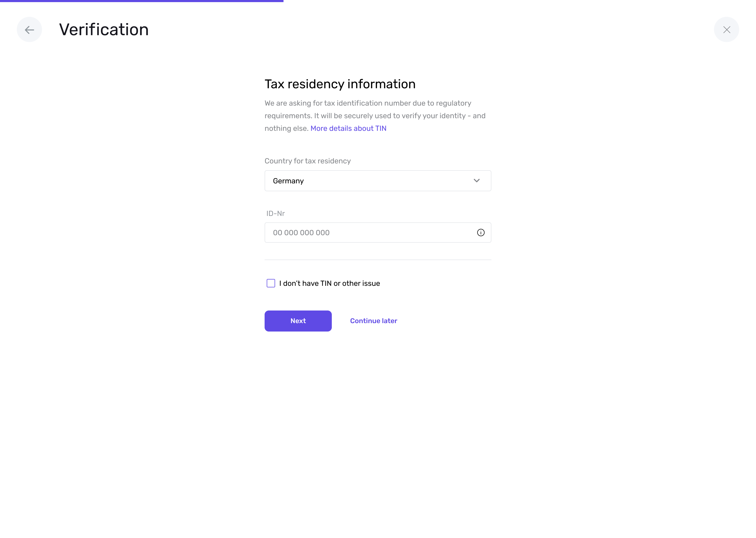Tick the "I don't have TIN" checkbox
Screen dimensions: 756x538
[271, 283]
